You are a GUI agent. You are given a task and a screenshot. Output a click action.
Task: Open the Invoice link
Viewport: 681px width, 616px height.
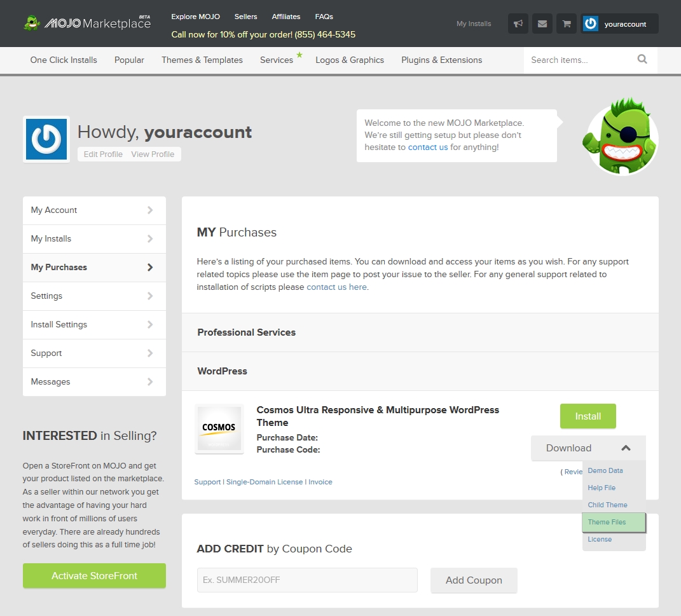(x=320, y=482)
